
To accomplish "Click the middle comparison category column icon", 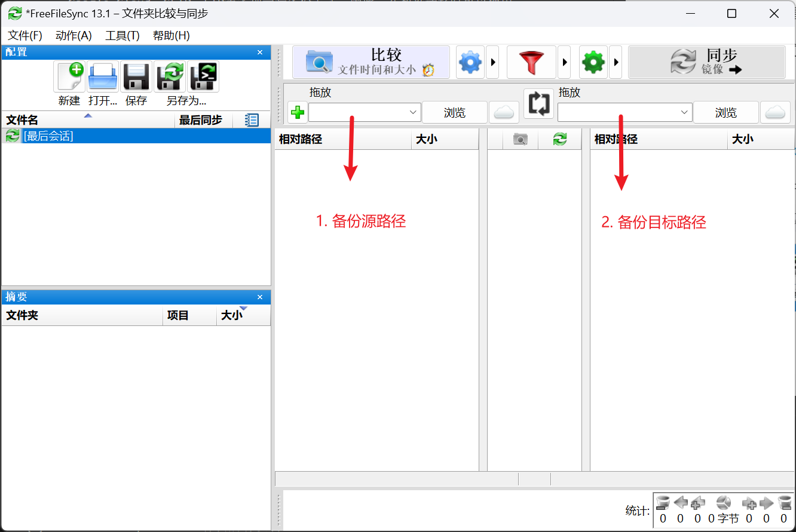I will point(521,139).
